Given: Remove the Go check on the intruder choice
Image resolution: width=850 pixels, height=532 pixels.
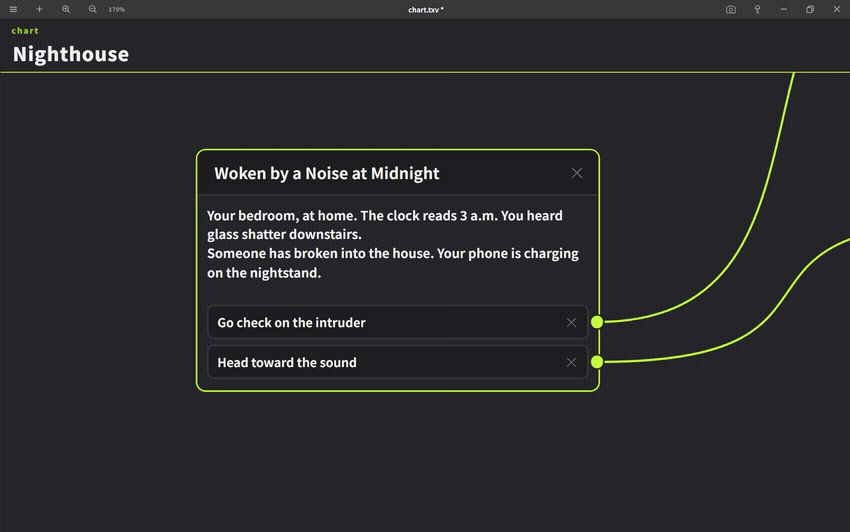Looking at the screenshot, I should (571, 323).
